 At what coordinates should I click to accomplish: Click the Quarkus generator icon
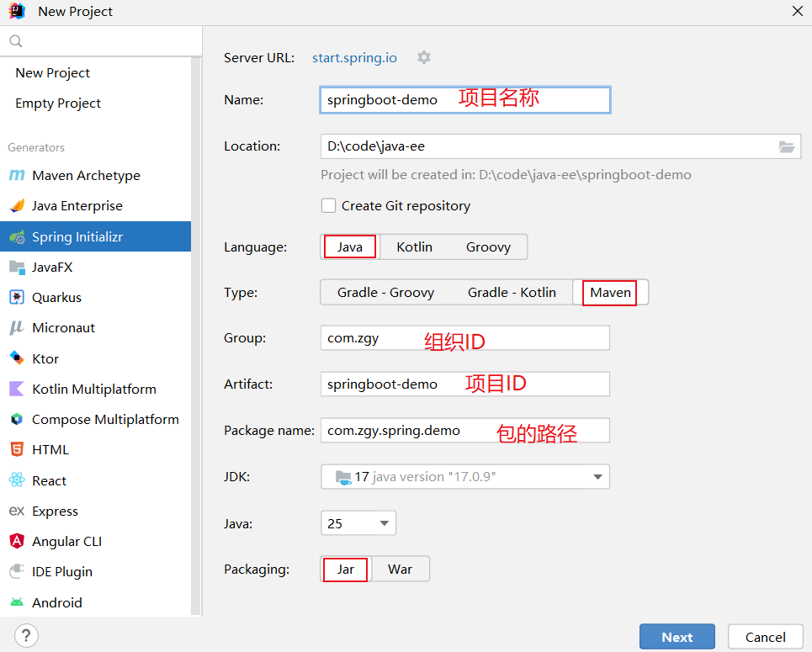(x=17, y=297)
